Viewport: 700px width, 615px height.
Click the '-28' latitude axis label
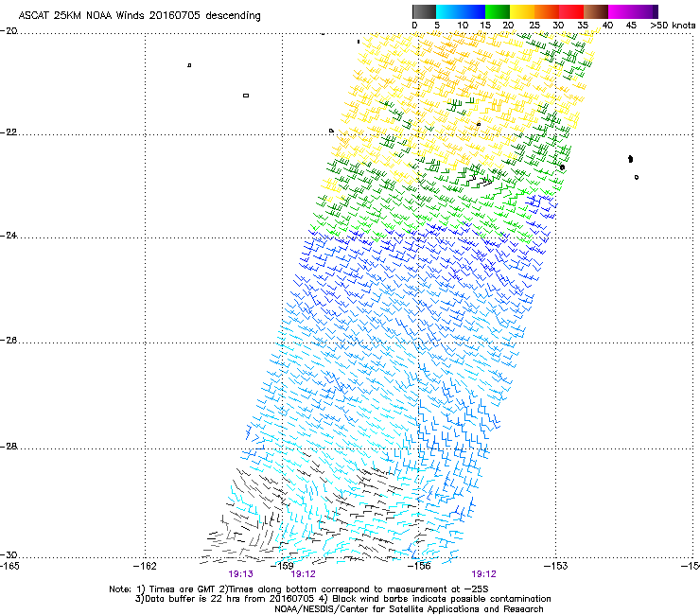[x=9, y=447]
